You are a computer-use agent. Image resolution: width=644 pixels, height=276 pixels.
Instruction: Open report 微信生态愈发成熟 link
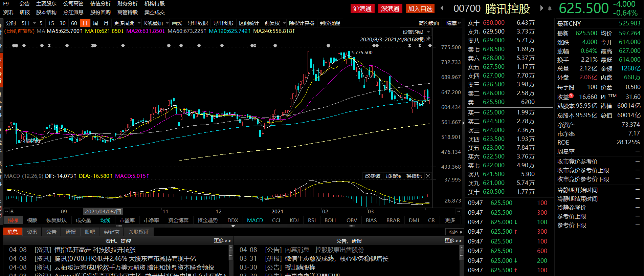pos(336,259)
